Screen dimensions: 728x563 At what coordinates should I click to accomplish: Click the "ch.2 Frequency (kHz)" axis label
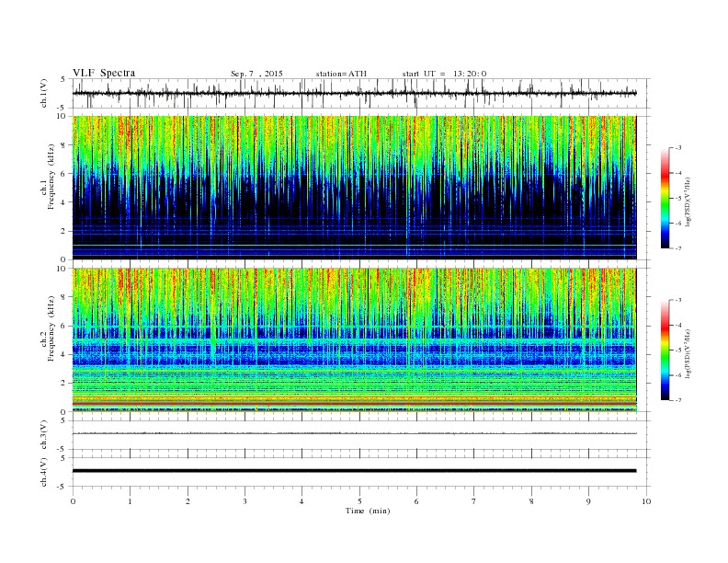(48, 329)
